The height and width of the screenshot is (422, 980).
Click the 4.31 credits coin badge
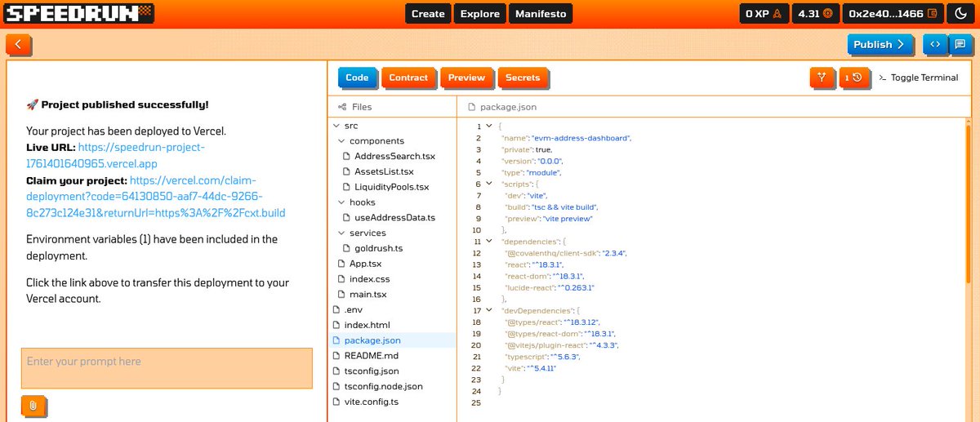[814, 14]
